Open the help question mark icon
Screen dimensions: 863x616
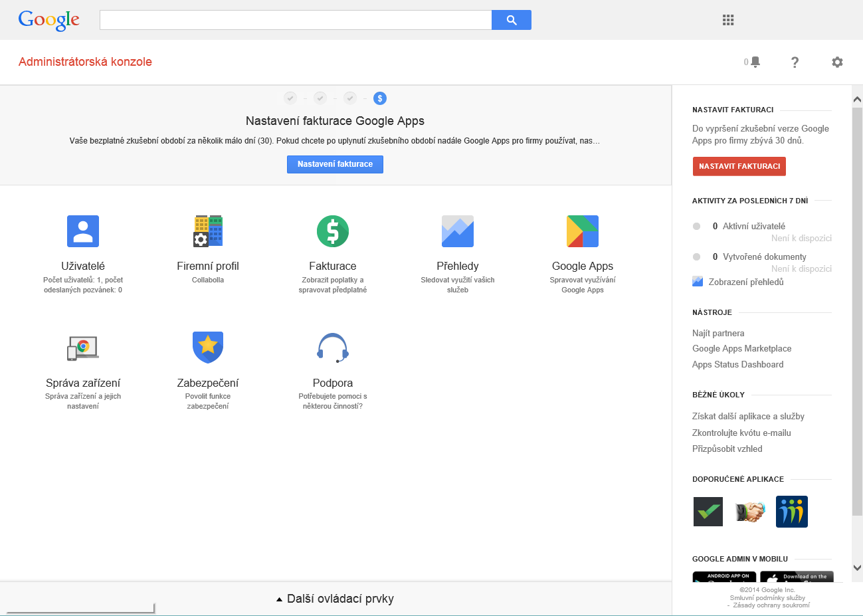(x=795, y=62)
